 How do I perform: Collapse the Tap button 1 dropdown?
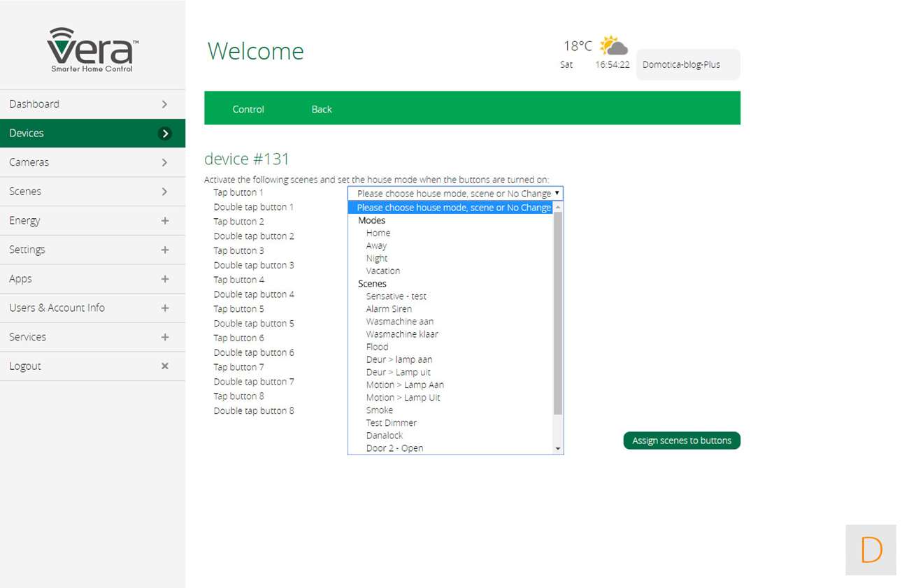(x=455, y=194)
